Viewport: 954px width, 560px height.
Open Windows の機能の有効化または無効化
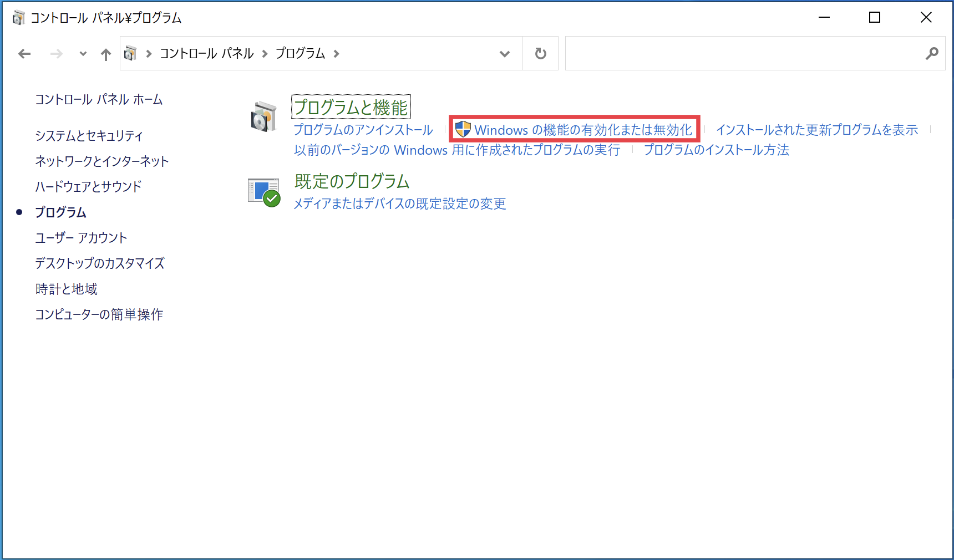[x=583, y=129]
